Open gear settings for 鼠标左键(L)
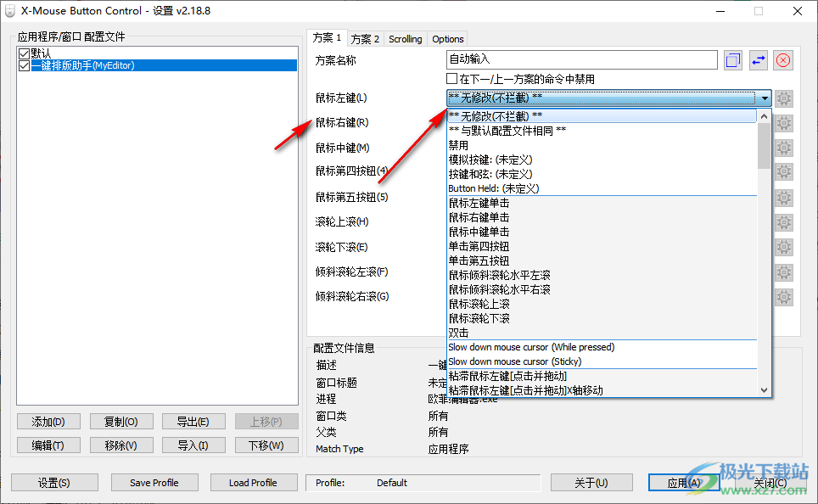Image resolution: width=818 pixels, height=504 pixels. pos(783,98)
